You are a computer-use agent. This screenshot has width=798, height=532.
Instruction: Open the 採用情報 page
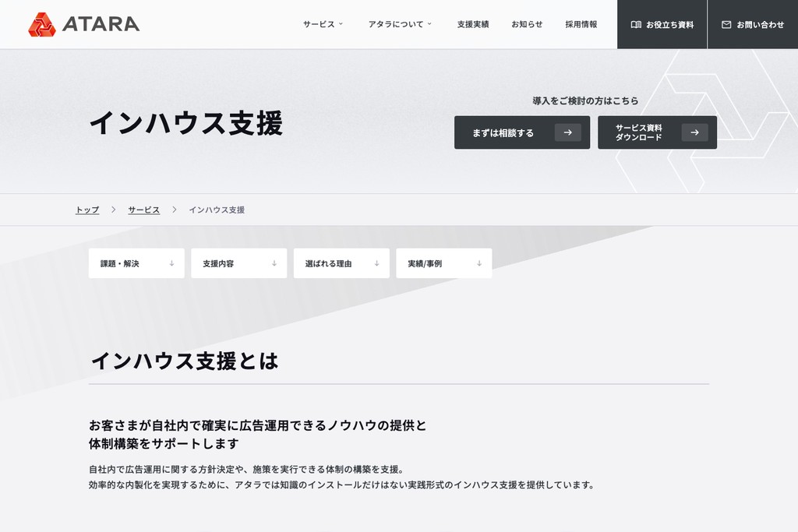pos(581,24)
